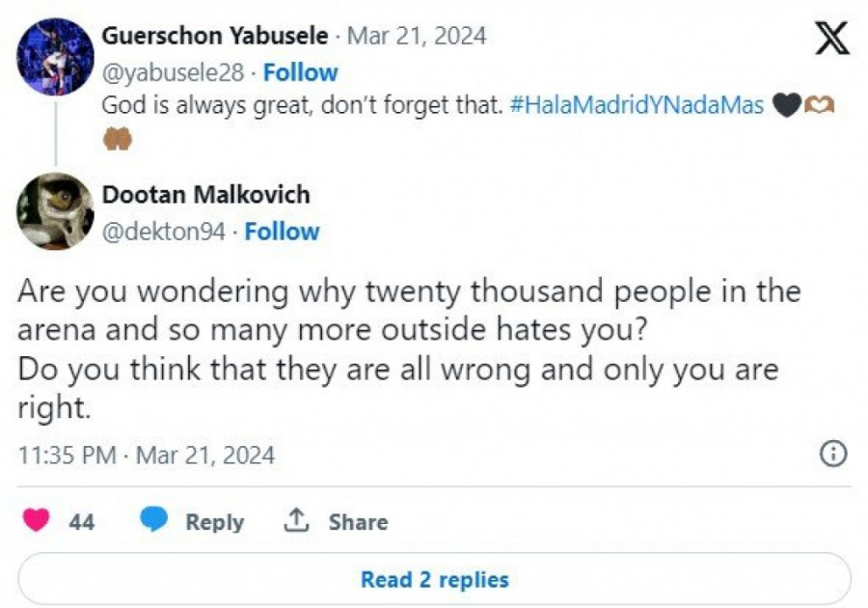Viewport: 868px width, 608px height.
Task: Click Guerschon Yabusele's profile picture
Action: pos(55,57)
